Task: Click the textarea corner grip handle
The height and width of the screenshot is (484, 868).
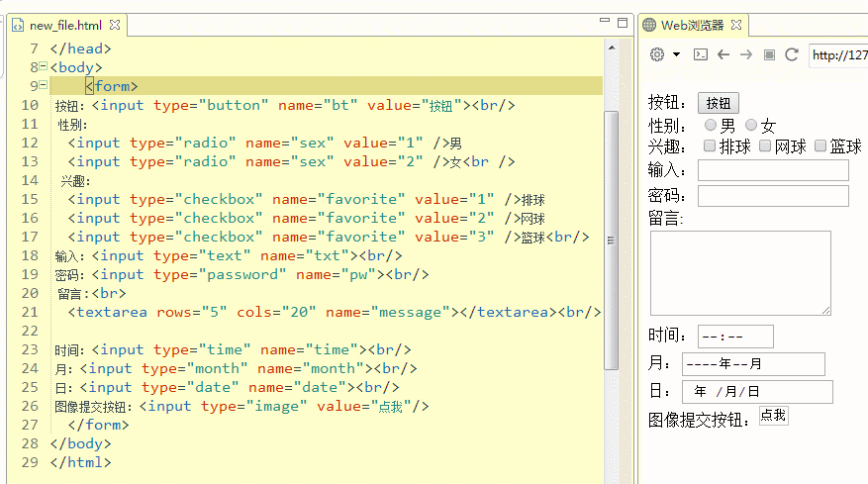Action: [825, 311]
